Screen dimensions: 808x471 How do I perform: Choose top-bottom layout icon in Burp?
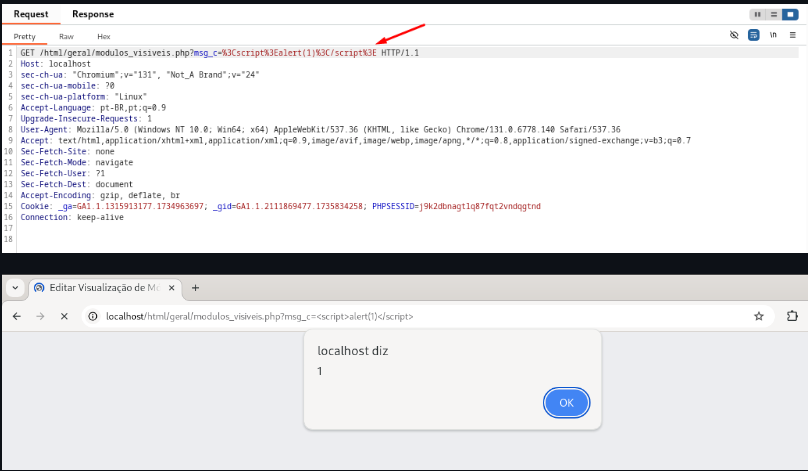coord(773,14)
